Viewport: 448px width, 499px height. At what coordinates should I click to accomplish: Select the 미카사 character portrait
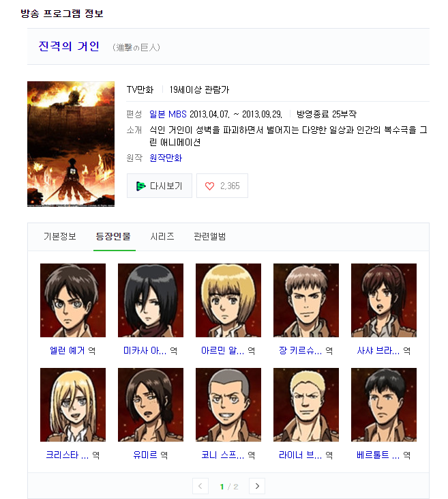click(x=151, y=300)
